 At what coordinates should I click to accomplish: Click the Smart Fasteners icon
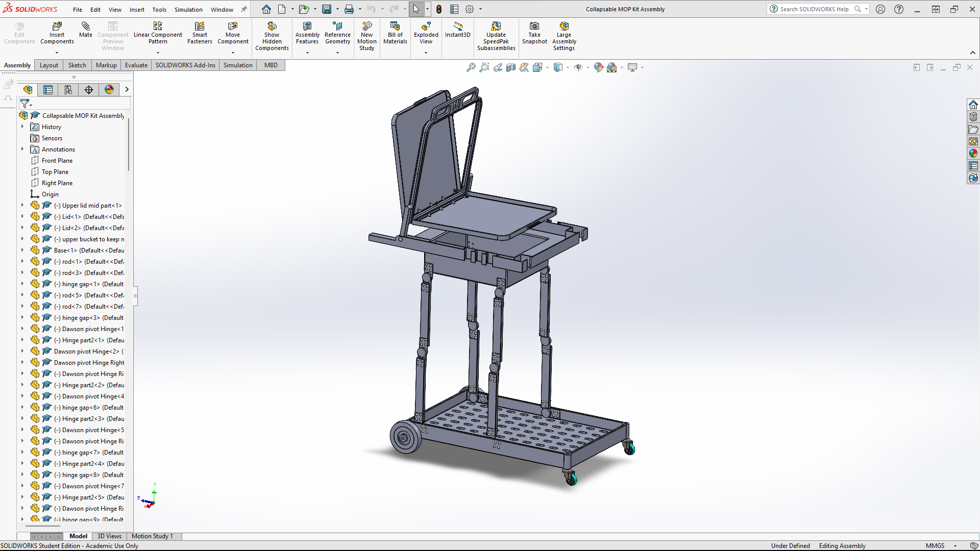[200, 27]
